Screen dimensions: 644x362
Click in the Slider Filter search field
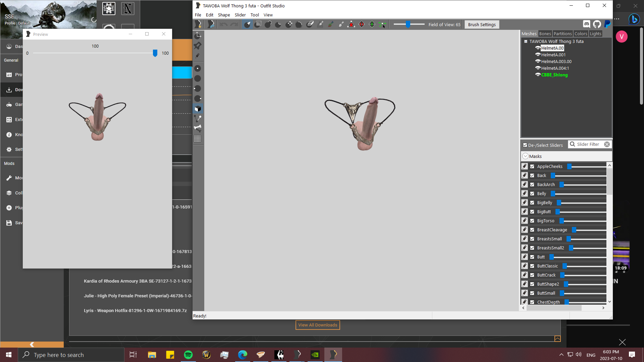coord(589,144)
